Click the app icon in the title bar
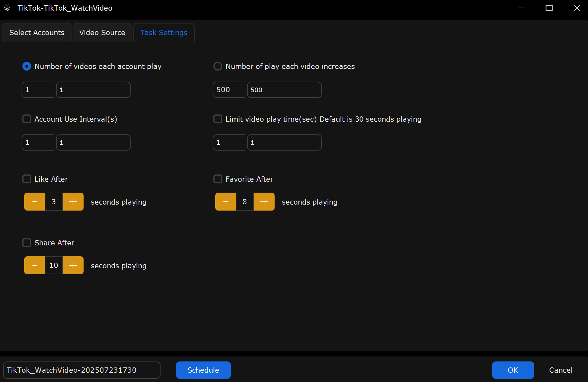588x382 pixels. (7, 8)
